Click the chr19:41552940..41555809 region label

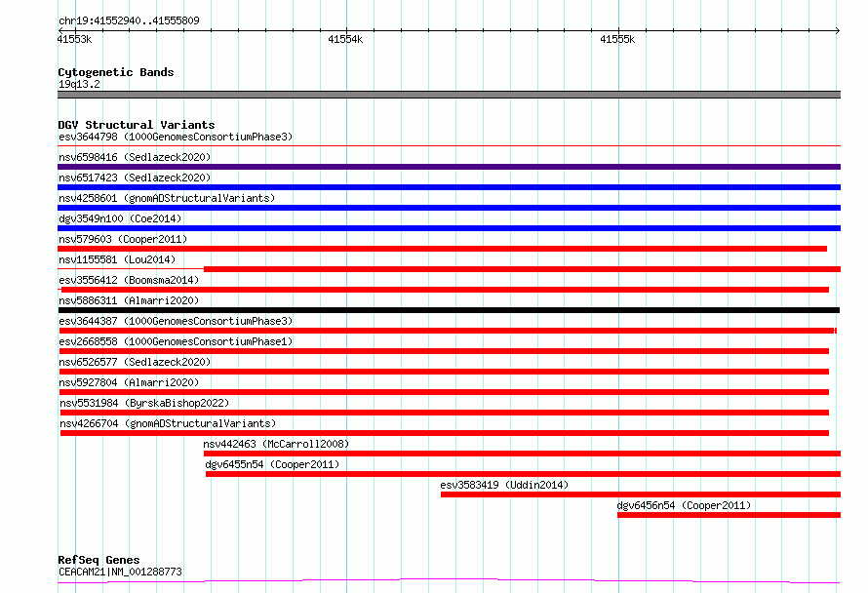[129, 20]
